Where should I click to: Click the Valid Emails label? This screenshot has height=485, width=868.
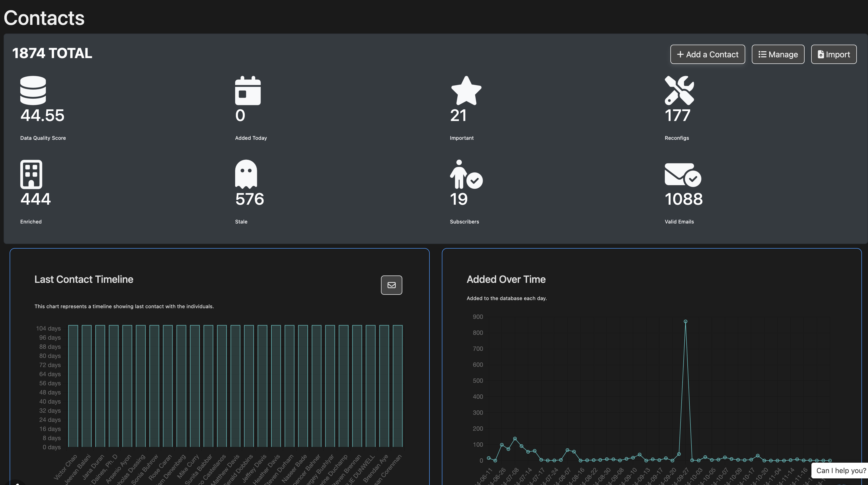pos(679,221)
